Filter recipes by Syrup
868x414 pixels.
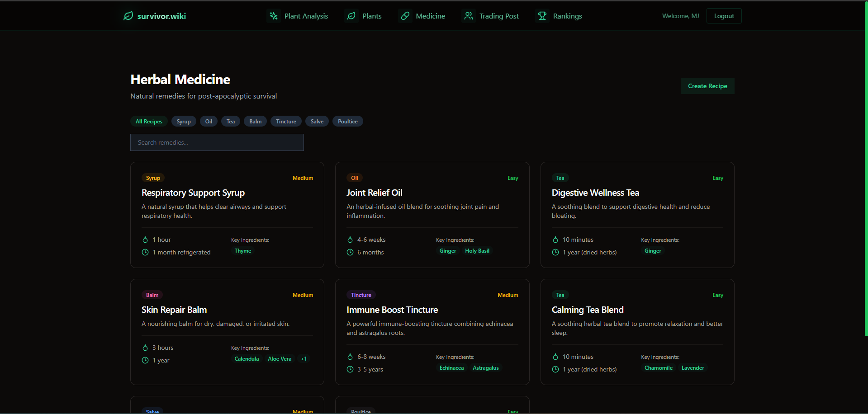click(184, 121)
